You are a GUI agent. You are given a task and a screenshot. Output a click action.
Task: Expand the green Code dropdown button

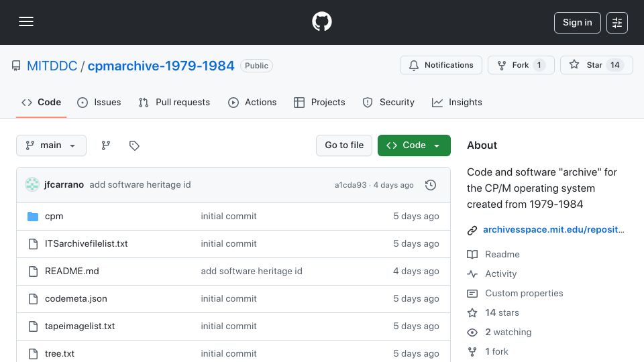click(414, 145)
